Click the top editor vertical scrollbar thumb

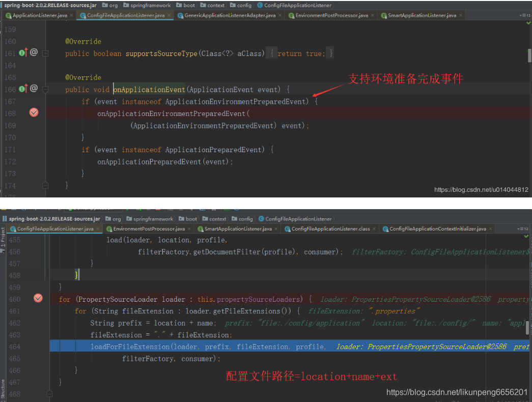(529, 55)
